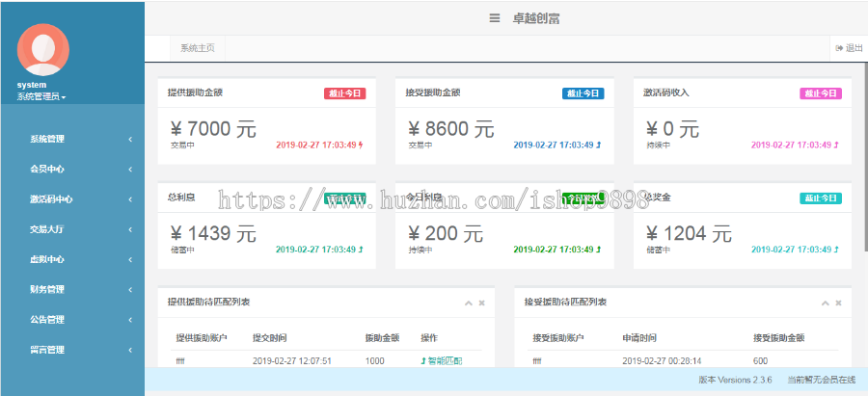Screen dimensions: 868x396
Task: Click the hamburger menu icon beside 卓越创富
Action: [x=495, y=18]
